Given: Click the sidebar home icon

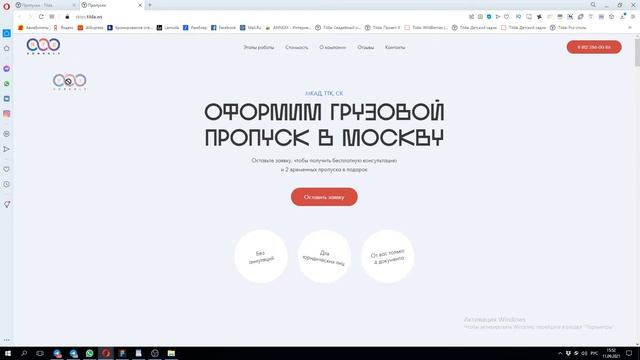Looking at the screenshot, I should pos(7,48).
